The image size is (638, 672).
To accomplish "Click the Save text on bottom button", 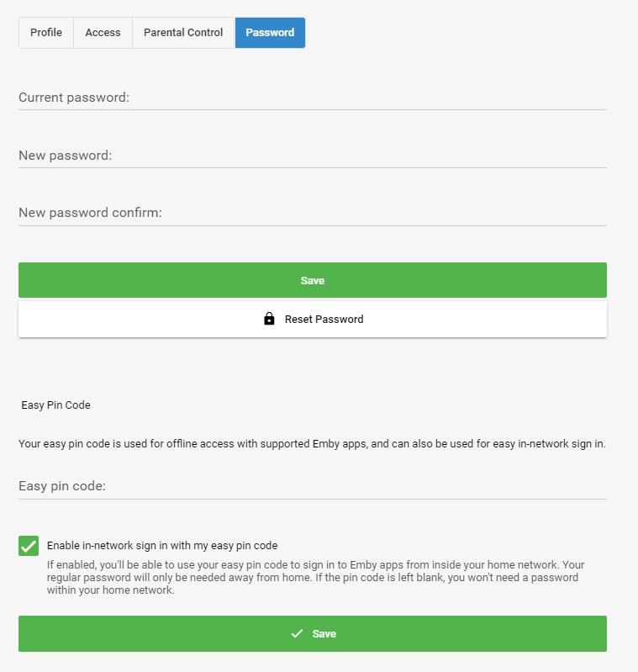I will coord(324,634).
